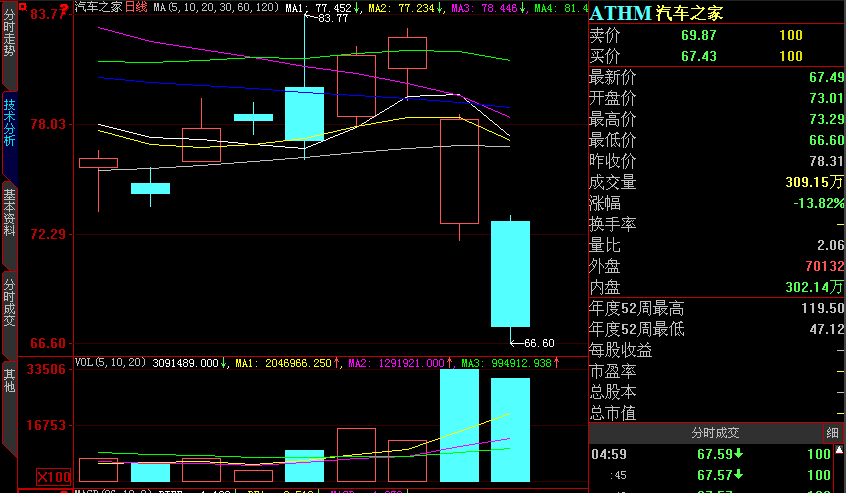Click the volume MA3: 994912.938 readout

505,363
